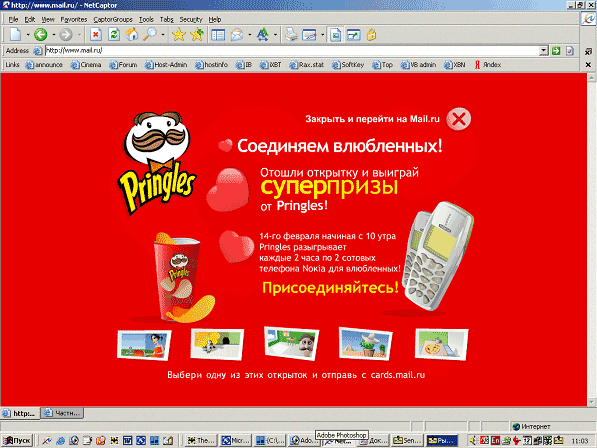Click the green Back arrow button

(x=40, y=35)
